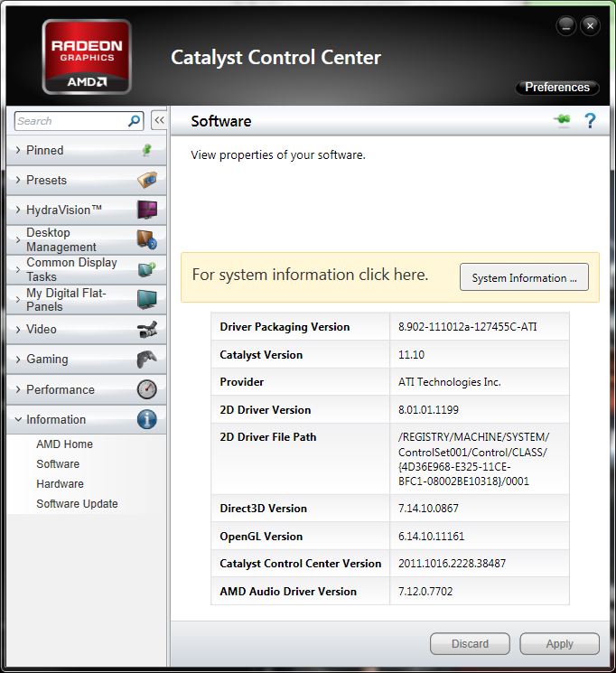Click the Apply button

[x=559, y=644]
